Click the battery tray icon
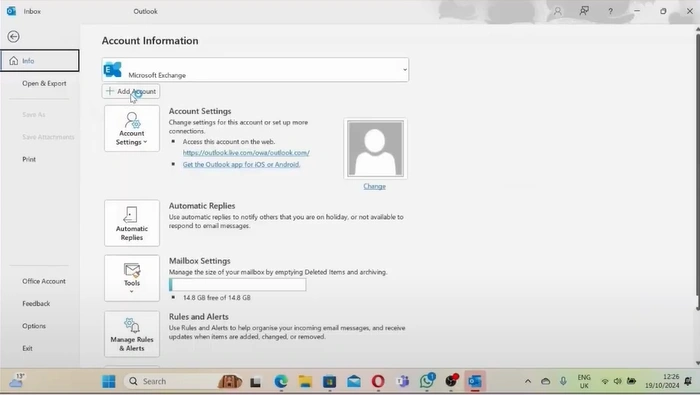This screenshot has width=700, height=395. tap(631, 381)
